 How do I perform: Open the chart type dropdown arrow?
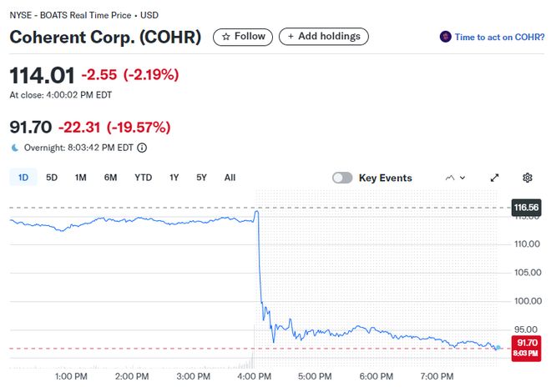(463, 178)
